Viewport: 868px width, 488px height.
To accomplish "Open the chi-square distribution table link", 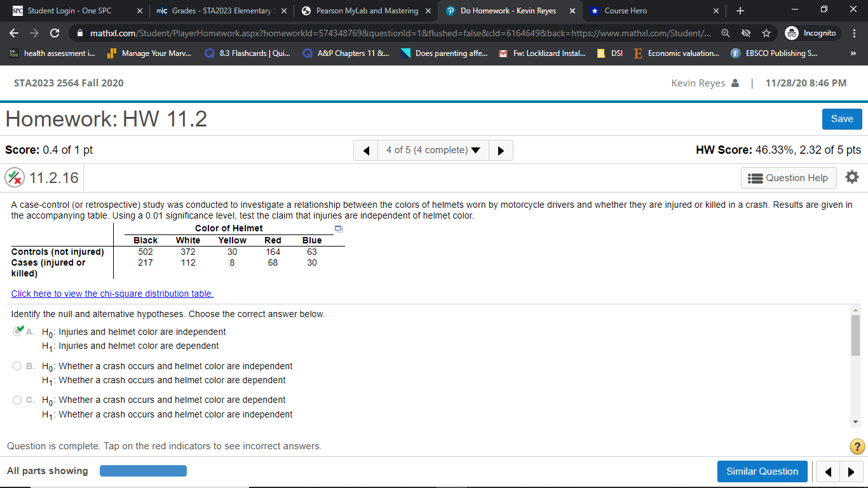I will [112, 294].
